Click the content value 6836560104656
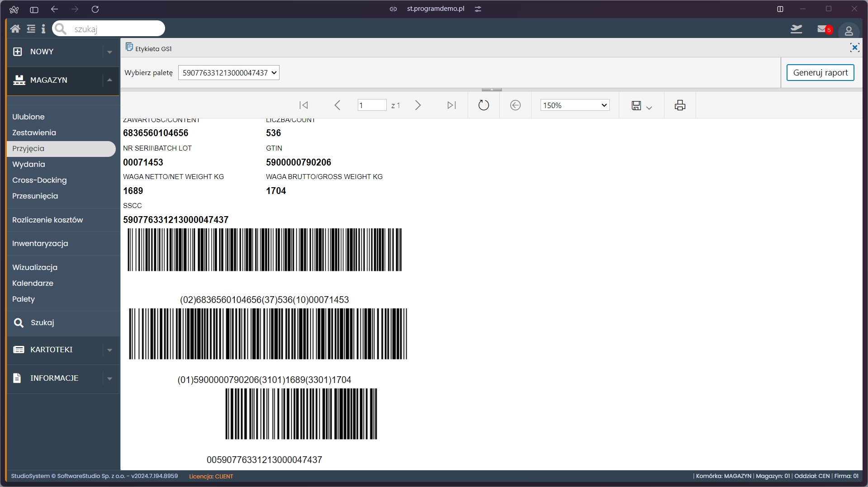 pyautogui.click(x=156, y=133)
